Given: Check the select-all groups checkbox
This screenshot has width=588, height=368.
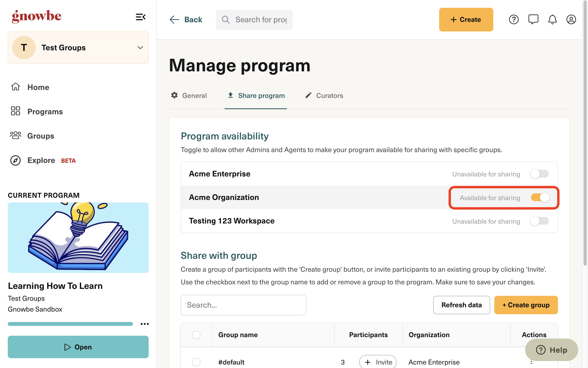Looking at the screenshot, I should (x=196, y=335).
